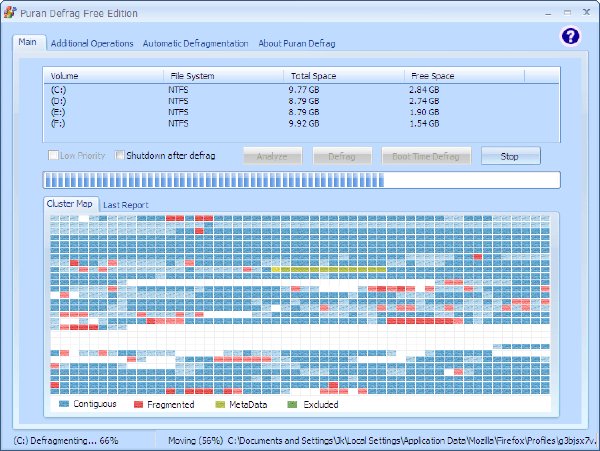Click the Contiguous legend label
The height and width of the screenshot is (451, 600).
(x=95, y=404)
